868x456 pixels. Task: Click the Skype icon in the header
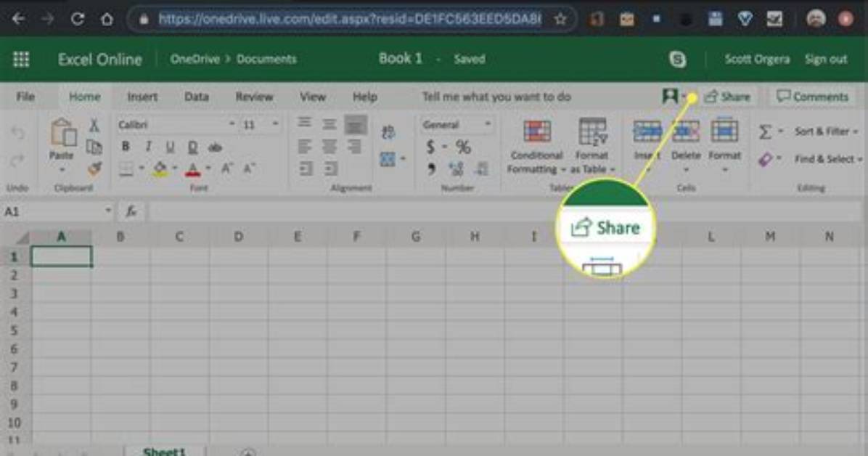pos(678,60)
